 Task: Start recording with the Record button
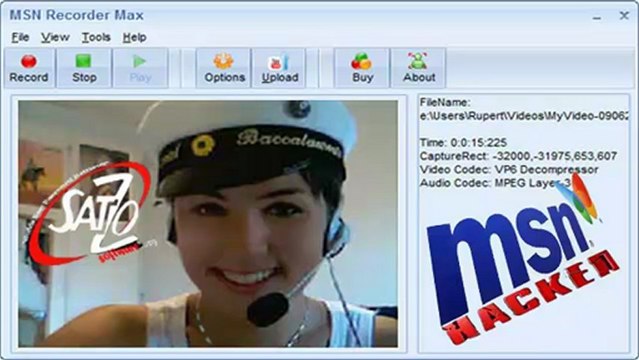pos(29,68)
